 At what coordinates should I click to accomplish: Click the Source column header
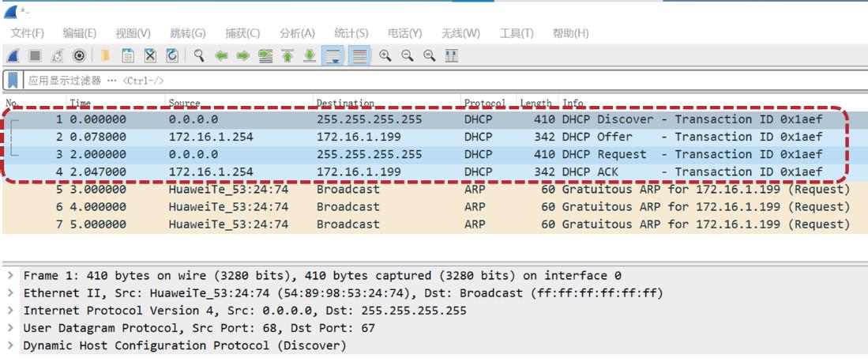pos(184,104)
